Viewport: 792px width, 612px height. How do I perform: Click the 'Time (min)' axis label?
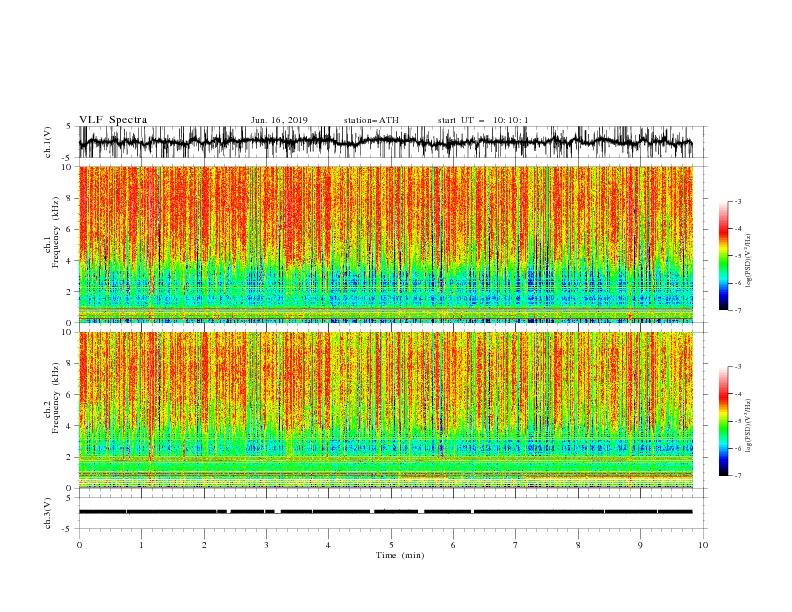[x=400, y=555]
